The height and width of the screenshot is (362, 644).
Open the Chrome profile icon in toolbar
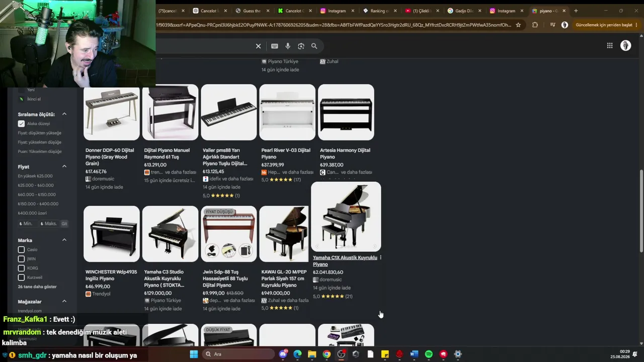click(565, 25)
